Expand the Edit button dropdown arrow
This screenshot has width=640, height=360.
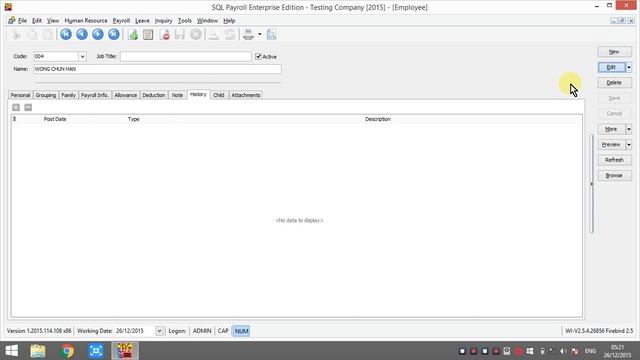[x=629, y=67]
